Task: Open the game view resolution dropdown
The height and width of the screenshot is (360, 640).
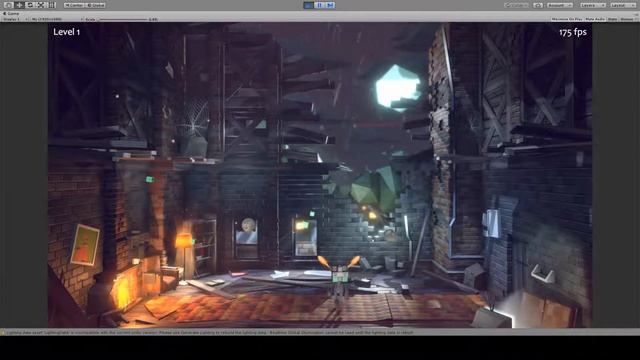Action: point(56,19)
